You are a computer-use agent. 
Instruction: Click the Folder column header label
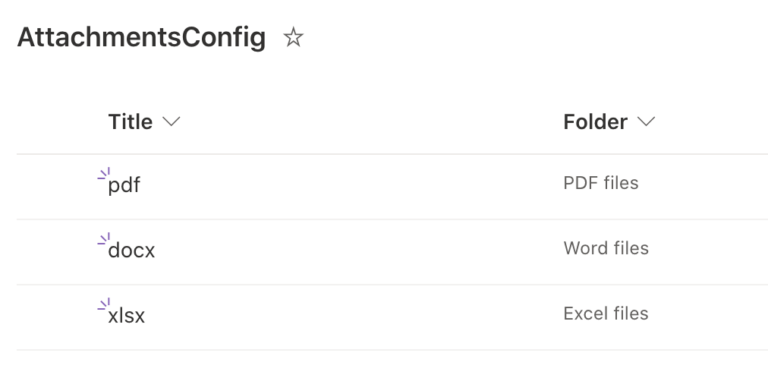click(595, 121)
